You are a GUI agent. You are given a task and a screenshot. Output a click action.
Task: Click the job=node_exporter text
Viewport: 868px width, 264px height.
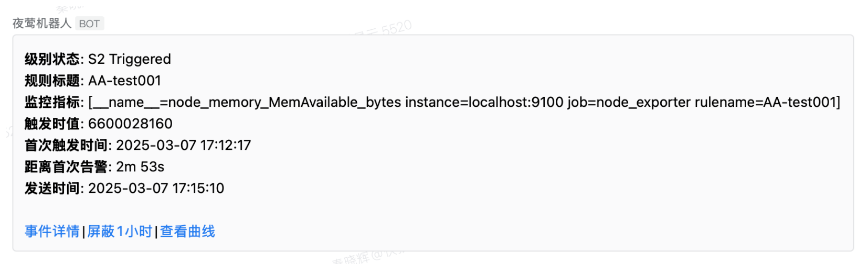pyautogui.click(x=629, y=102)
